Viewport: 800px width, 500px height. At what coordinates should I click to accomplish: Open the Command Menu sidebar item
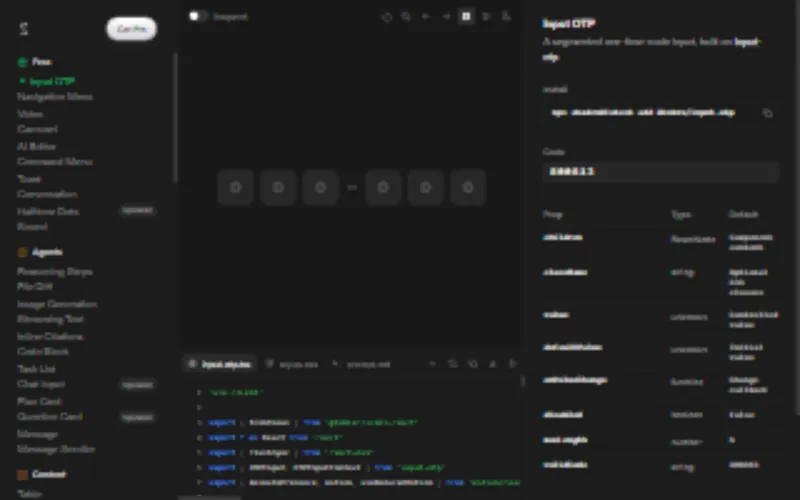[x=55, y=162]
